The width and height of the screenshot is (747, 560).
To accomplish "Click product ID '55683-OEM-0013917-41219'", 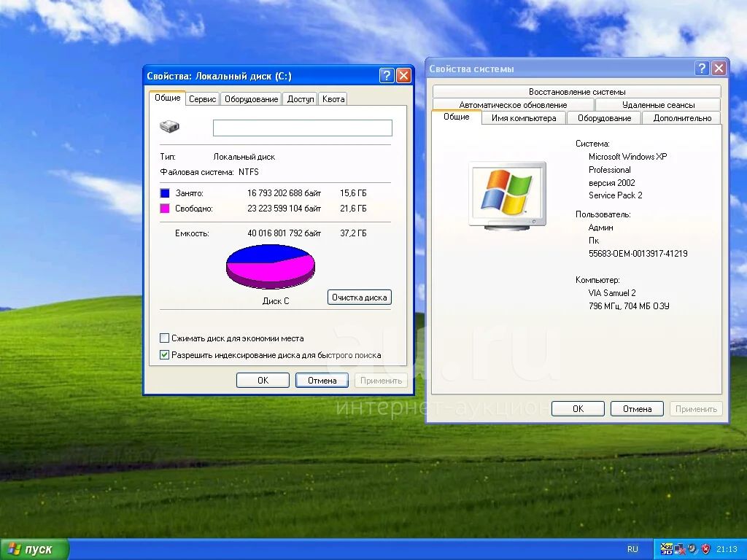I will [x=638, y=253].
